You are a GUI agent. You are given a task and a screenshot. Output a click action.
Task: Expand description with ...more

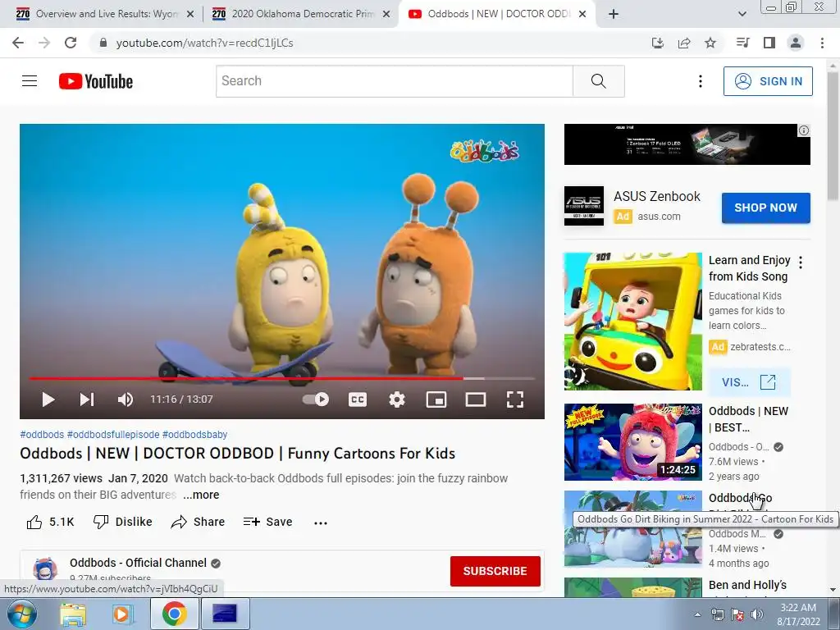coord(201,495)
